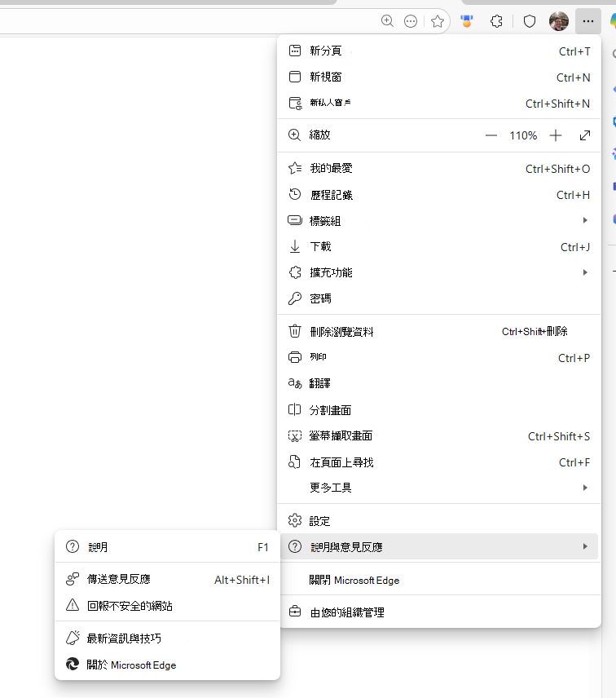Add page to favorites with star icon
The height and width of the screenshot is (698, 616).
[x=438, y=21]
